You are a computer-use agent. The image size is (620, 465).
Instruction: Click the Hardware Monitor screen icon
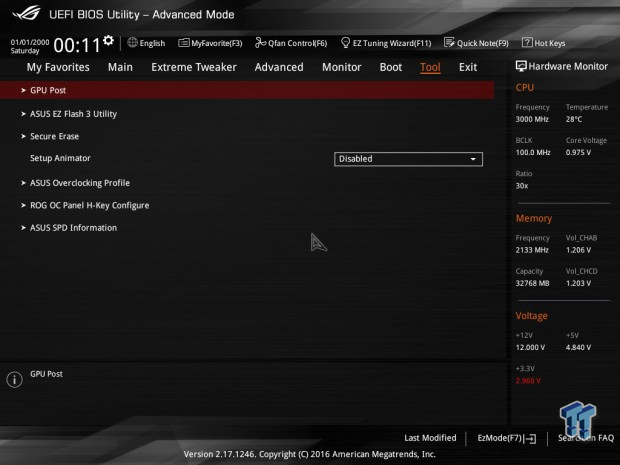coord(521,66)
